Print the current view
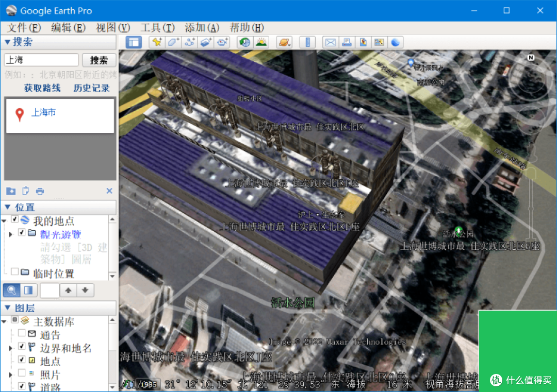The height and width of the screenshot is (392, 557). tap(347, 43)
